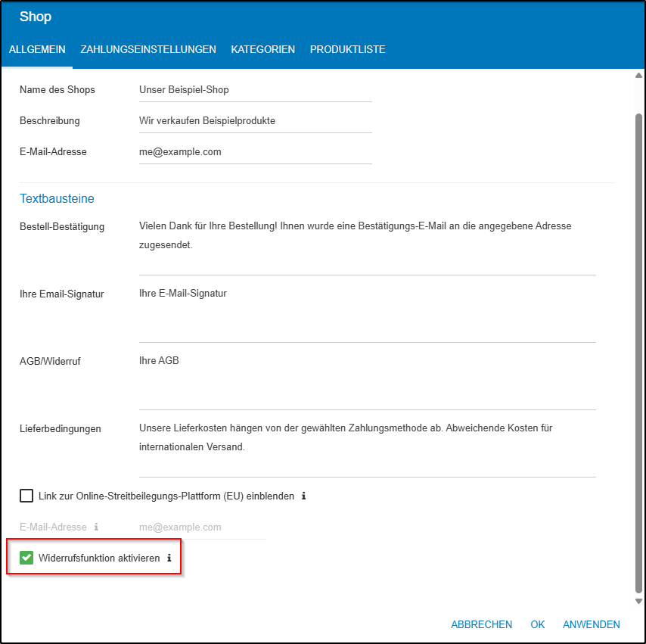
Task: Focus the shop E-Mail-Adresse field
Action: 256,151
